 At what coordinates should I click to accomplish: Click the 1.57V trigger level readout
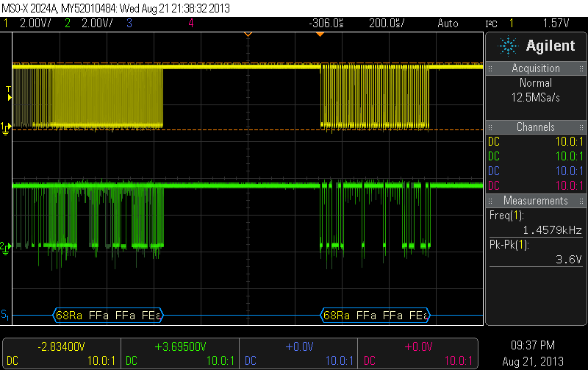coord(556,24)
